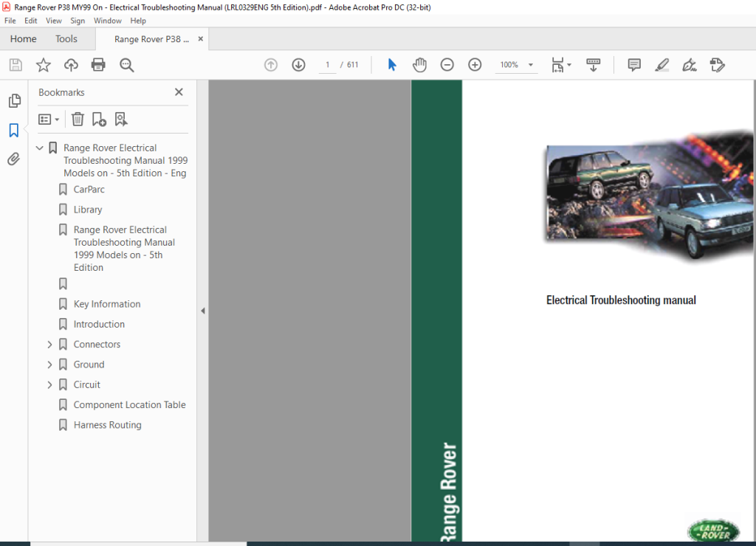Open the File menu
This screenshot has height=546, width=756.
coord(10,21)
